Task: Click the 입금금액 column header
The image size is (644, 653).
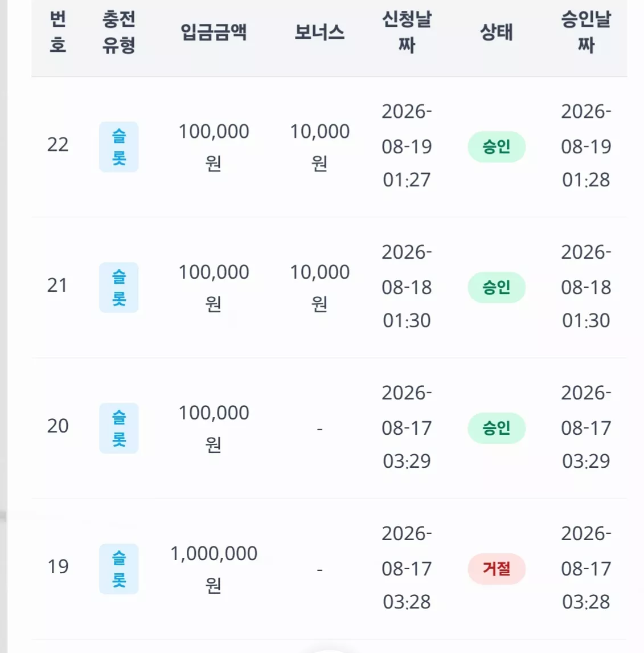Action: [x=214, y=32]
